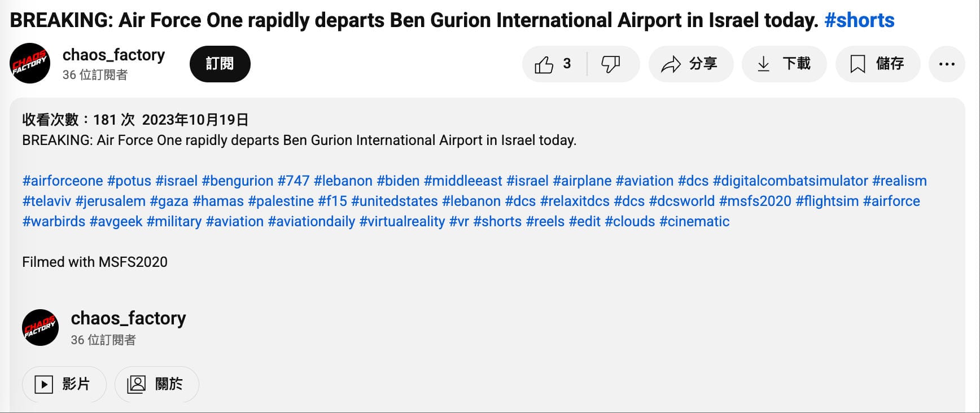Open the three-dot more actions menu
The height and width of the screenshot is (413, 980).
click(947, 64)
